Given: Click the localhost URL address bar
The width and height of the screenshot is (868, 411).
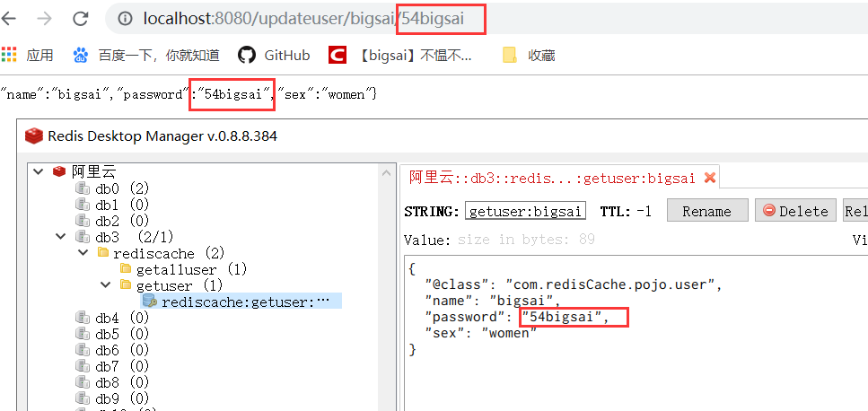Looking at the screenshot, I should tap(487, 19).
